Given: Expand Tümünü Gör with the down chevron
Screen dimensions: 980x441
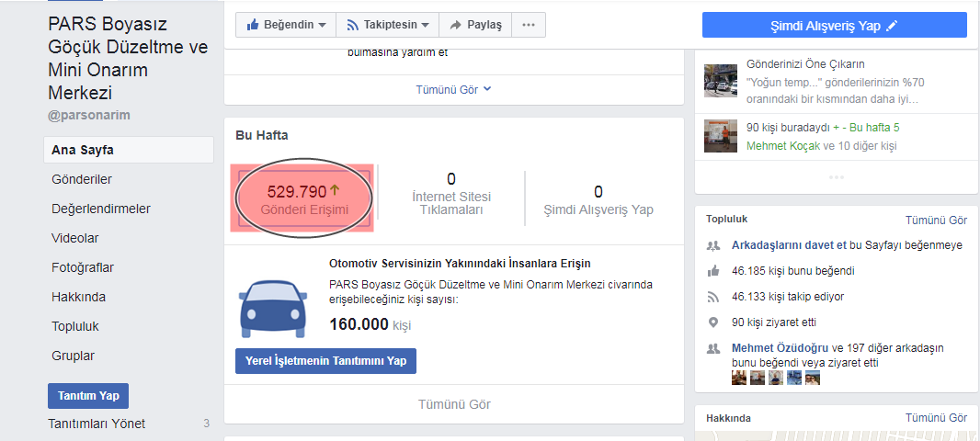Looking at the screenshot, I should pyautogui.click(x=454, y=89).
